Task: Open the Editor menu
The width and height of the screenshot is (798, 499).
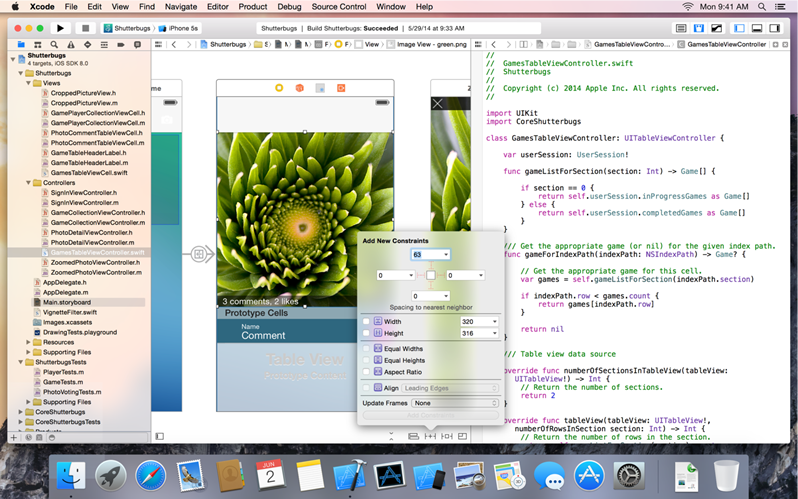Action: point(217,6)
